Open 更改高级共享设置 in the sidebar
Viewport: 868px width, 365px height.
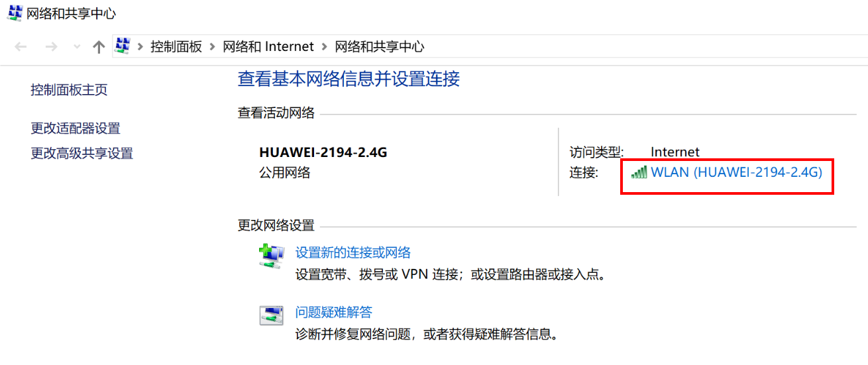click(82, 154)
